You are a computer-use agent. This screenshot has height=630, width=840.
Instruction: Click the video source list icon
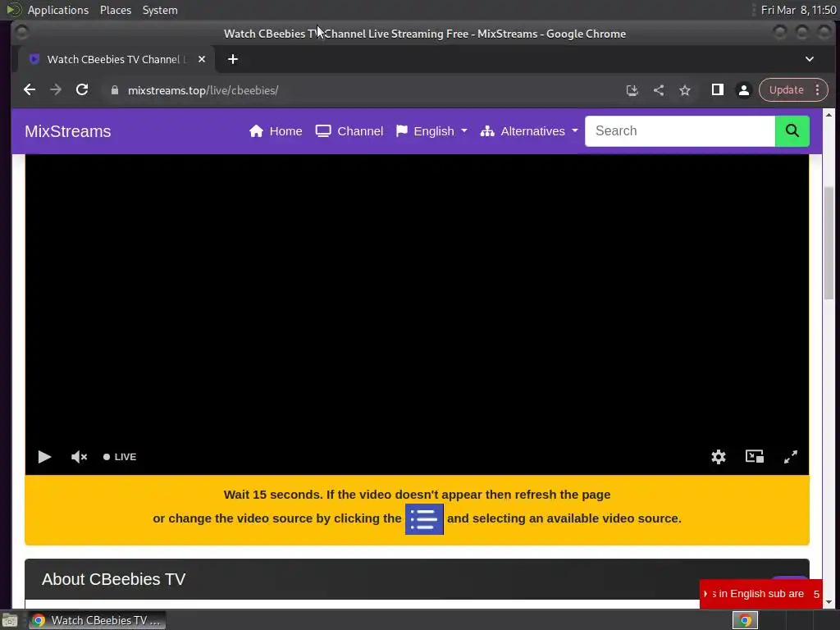click(424, 519)
